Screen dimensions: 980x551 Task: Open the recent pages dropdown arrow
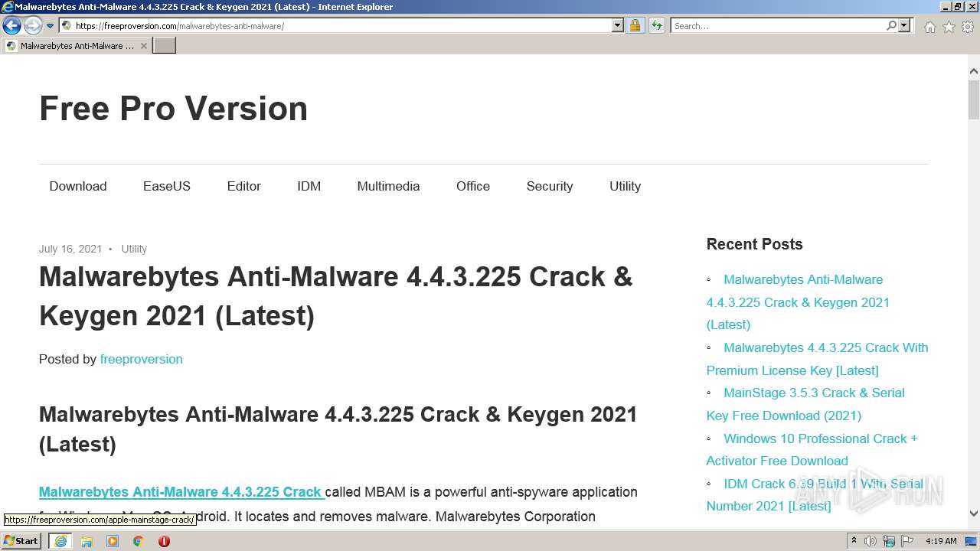click(x=50, y=26)
